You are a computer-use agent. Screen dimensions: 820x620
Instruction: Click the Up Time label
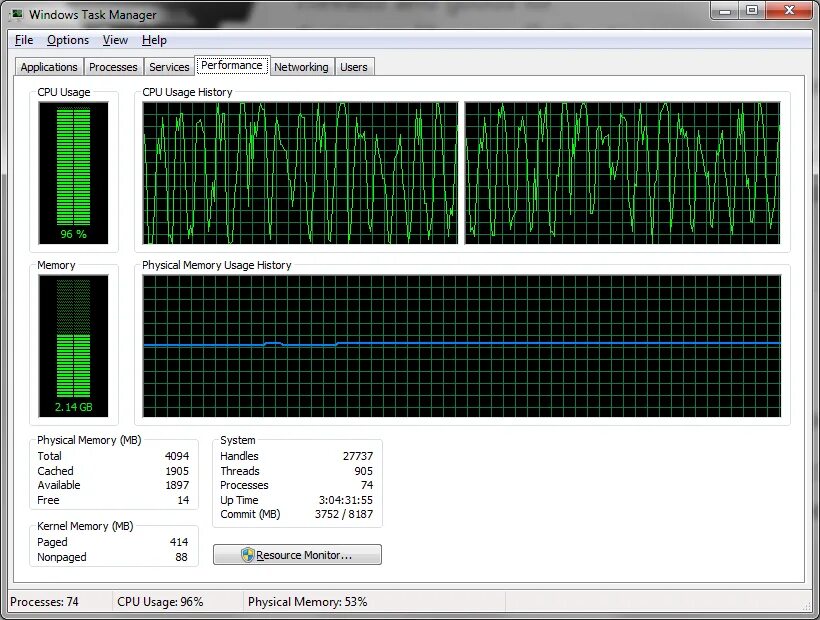239,500
